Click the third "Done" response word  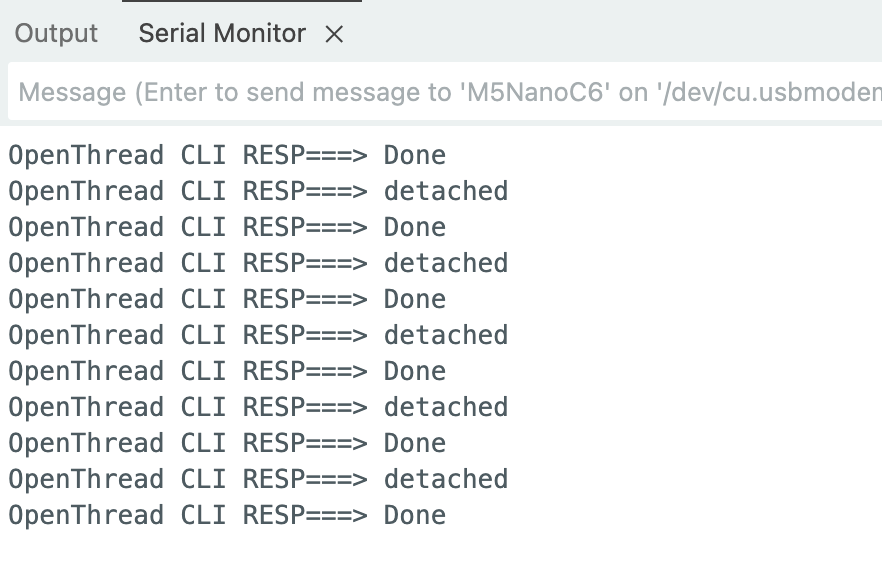click(415, 299)
